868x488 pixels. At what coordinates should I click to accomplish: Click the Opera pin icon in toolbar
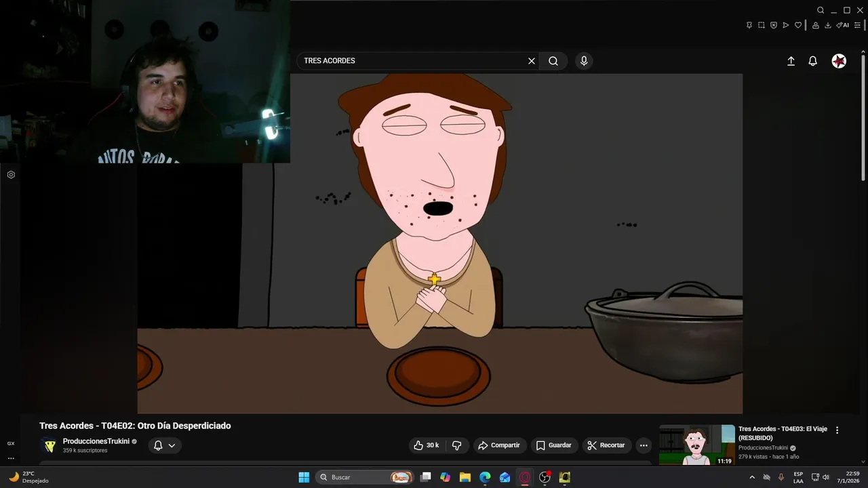(x=749, y=25)
